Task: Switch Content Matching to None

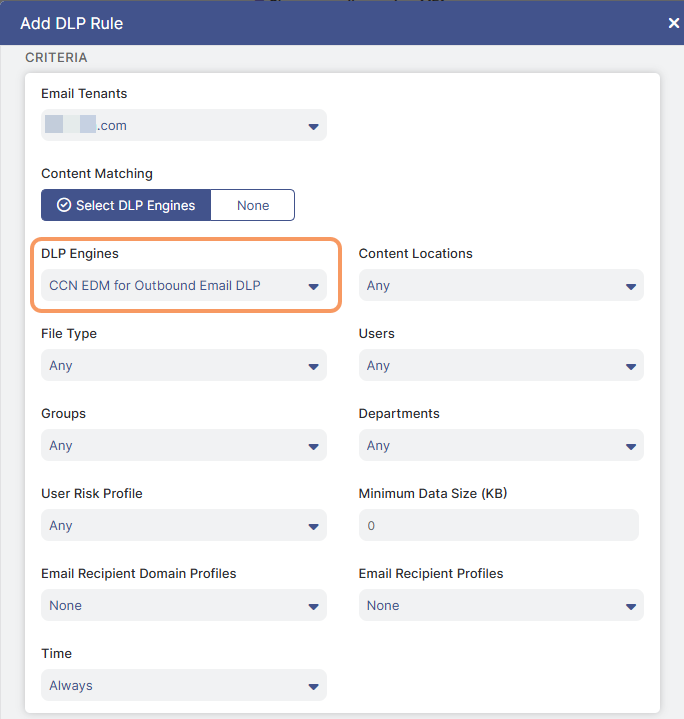Action: 253,205
